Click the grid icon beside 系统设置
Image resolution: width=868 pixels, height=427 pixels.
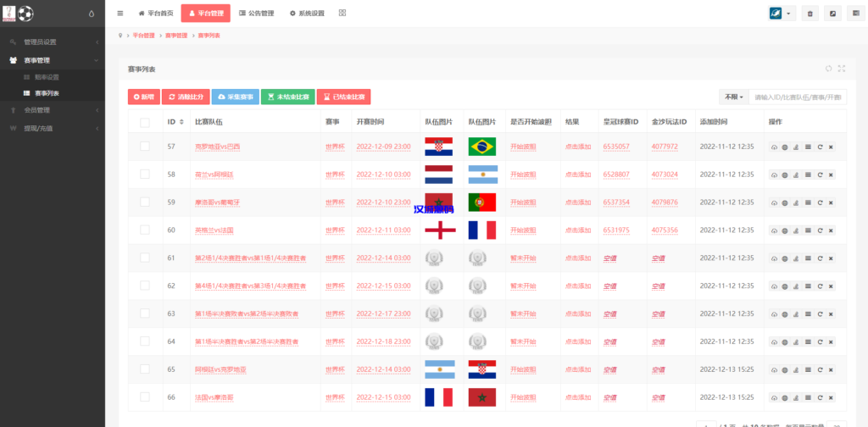click(342, 14)
